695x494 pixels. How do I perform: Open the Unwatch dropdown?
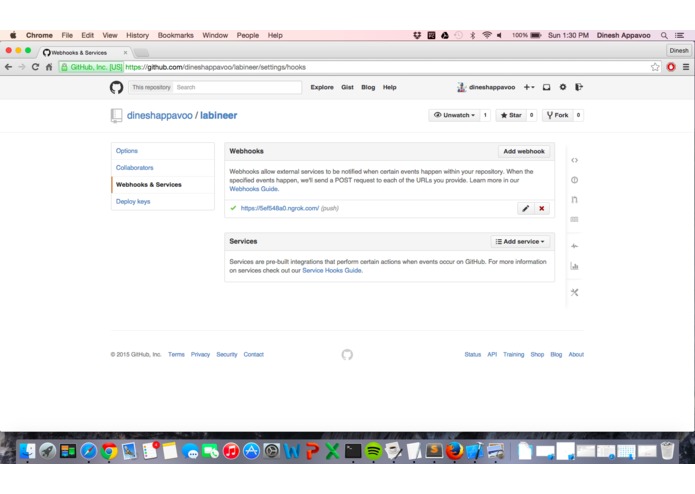[454, 115]
